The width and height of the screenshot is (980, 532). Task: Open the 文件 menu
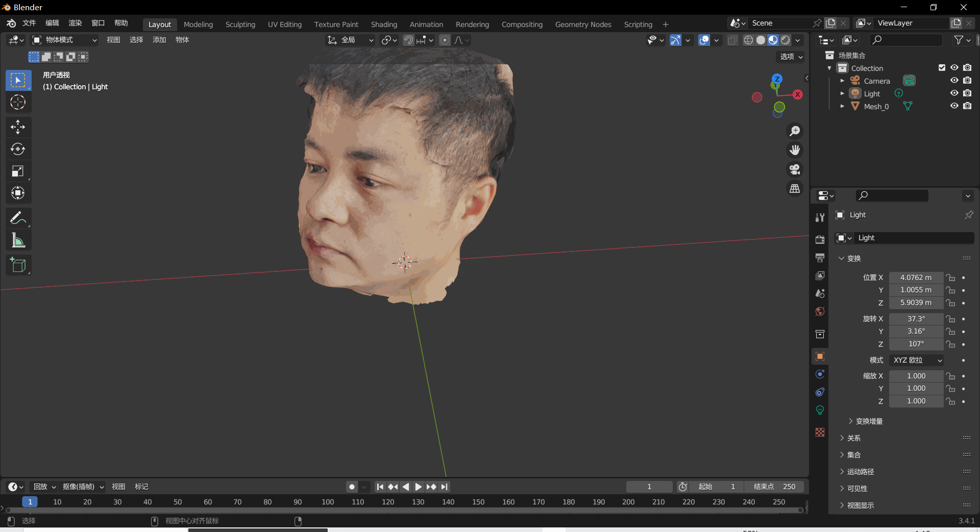click(30, 23)
